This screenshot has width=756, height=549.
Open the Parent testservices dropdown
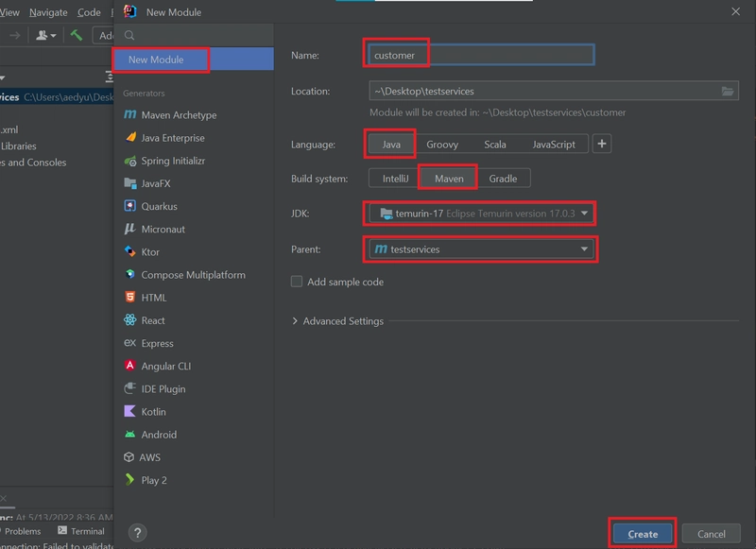pyautogui.click(x=481, y=249)
